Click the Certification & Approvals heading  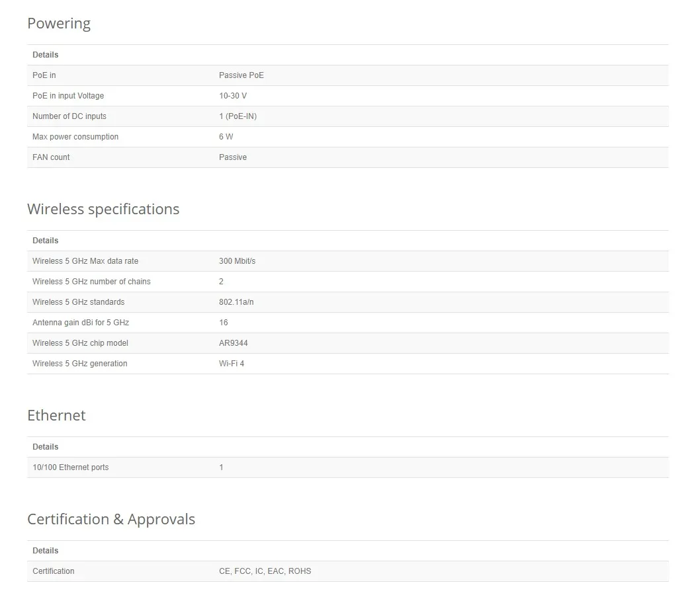[111, 520]
